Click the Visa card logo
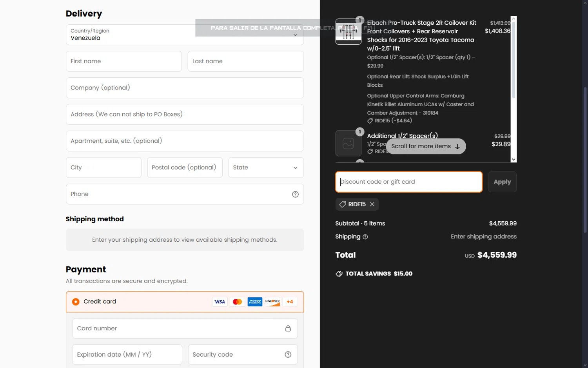Image resolution: width=588 pixels, height=368 pixels. click(x=220, y=302)
